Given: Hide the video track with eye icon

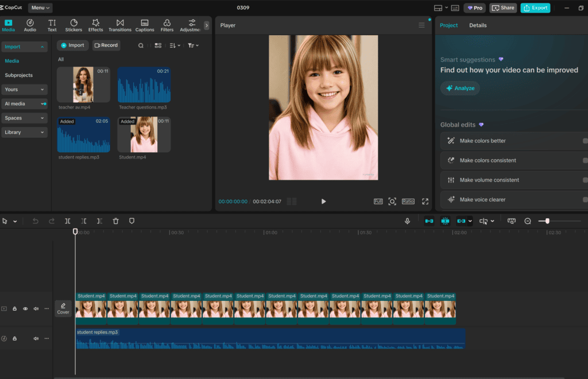Looking at the screenshot, I should coord(25,309).
